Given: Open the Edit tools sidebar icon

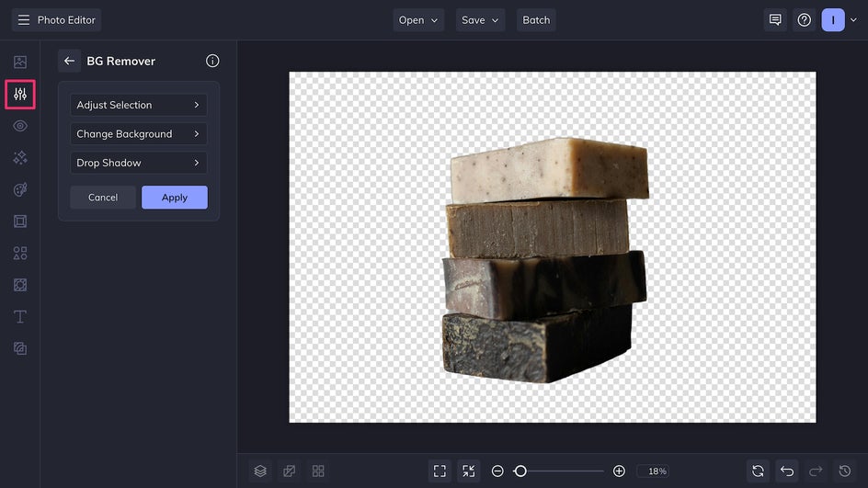Looking at the screenshot, I should tap(20, 94).
